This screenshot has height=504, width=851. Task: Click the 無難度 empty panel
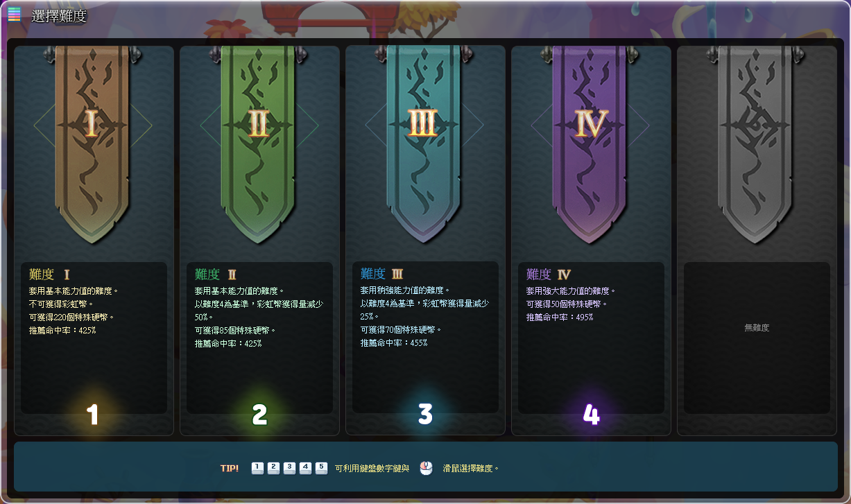click(x=757, y=338)
